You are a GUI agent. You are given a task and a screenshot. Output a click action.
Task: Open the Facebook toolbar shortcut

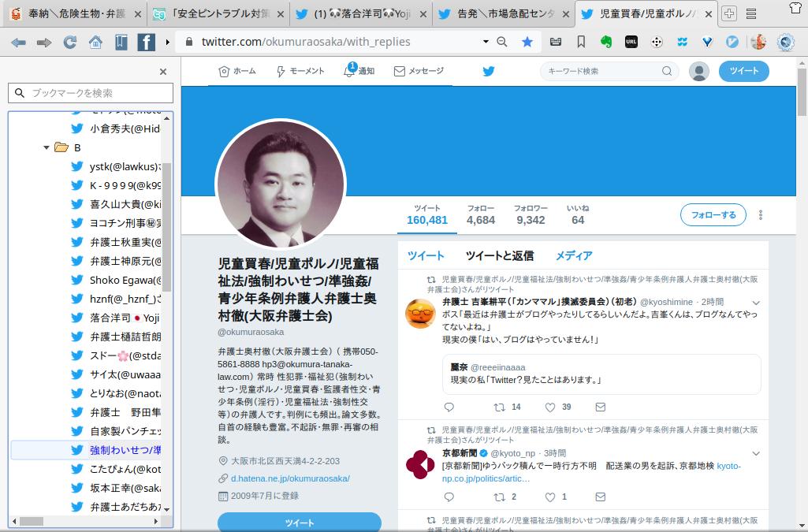(x=147, y=43)
